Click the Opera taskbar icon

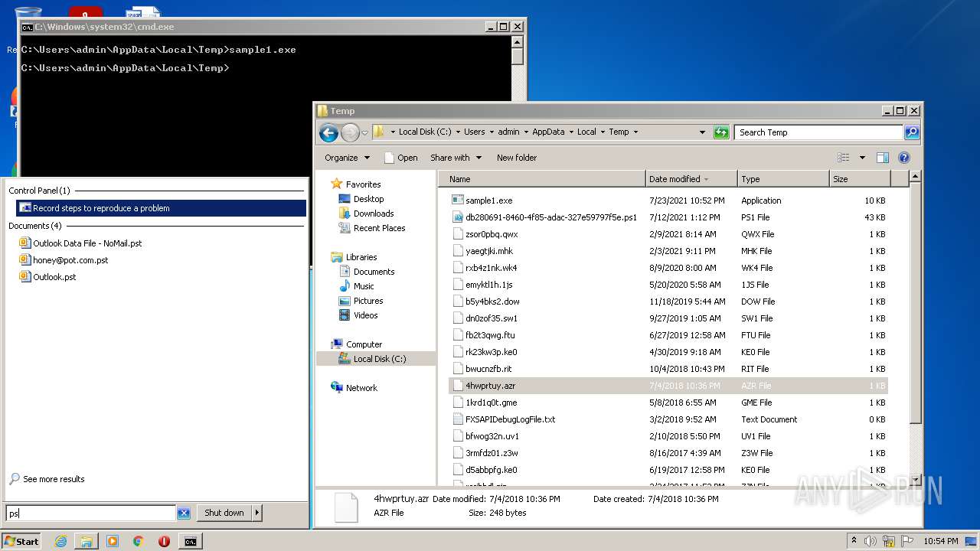[x=164, y=541]
